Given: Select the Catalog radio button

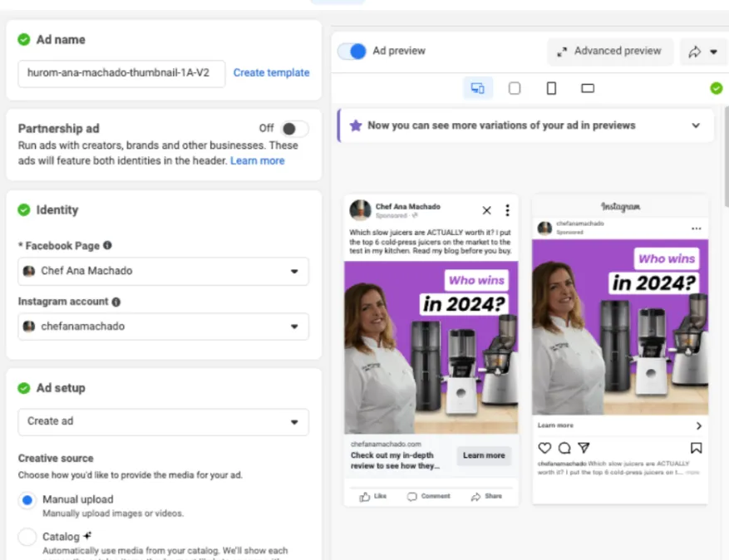Looking at the screenshot, I should click(27, 537).
